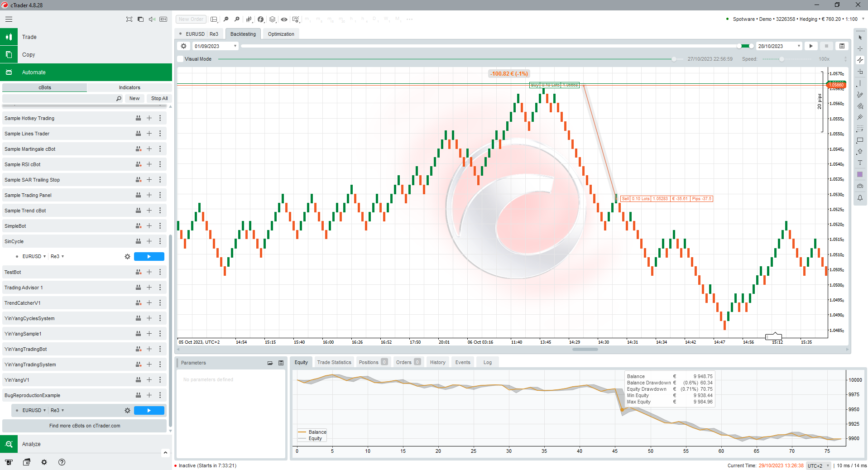The width and height of the screenshot is (868, 470).
Task: Choose the vertical line drawing tool
Action: click(860, 84)
